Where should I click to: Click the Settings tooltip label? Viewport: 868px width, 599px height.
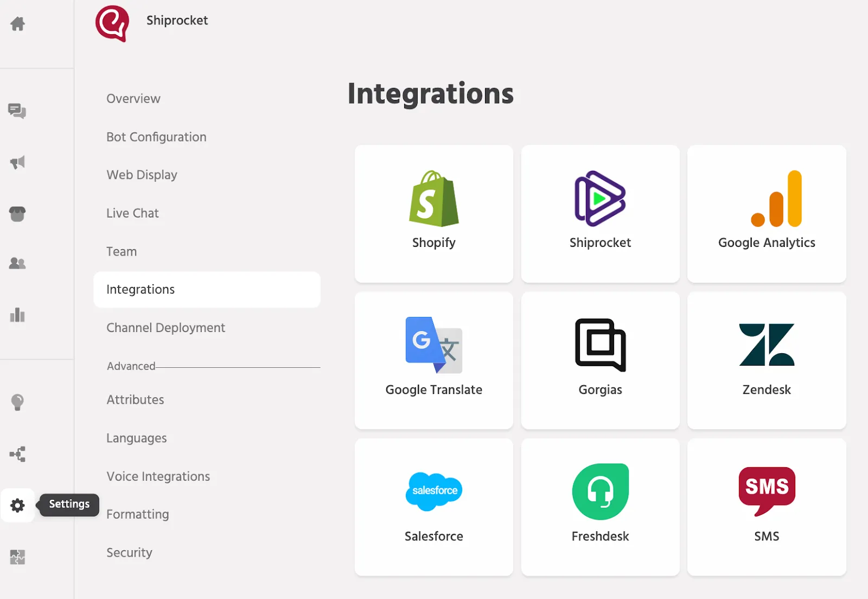69,504
